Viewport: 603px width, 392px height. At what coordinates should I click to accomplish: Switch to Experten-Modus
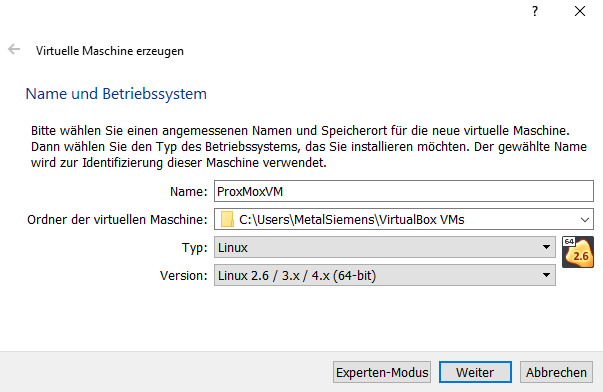point(382,372)
